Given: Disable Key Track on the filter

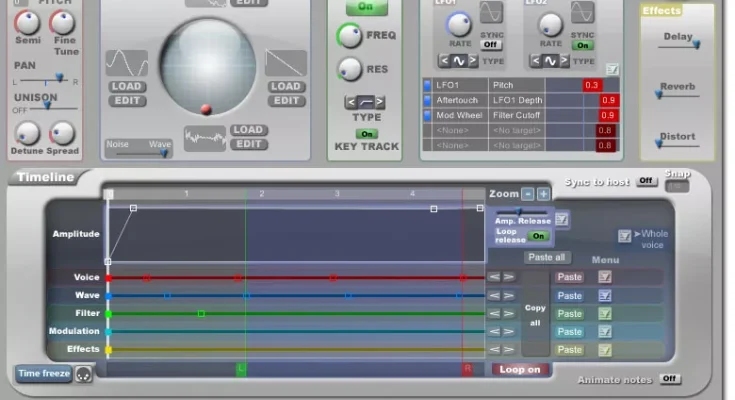Looking at the screenshot, I should pyautogui.click(x=367, y=134).
